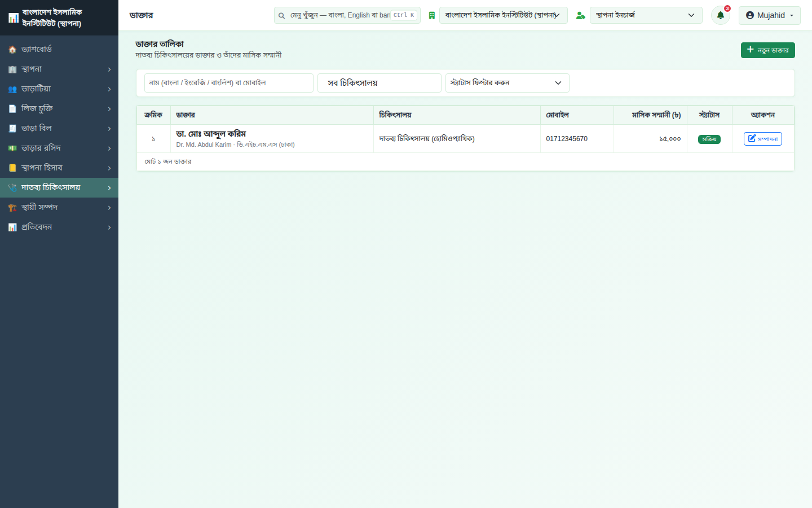This screenshot has height=508, width=812.
Task: Click the স্থায়ী সম্পদ icon in sidebar
Action: (12, 208)
